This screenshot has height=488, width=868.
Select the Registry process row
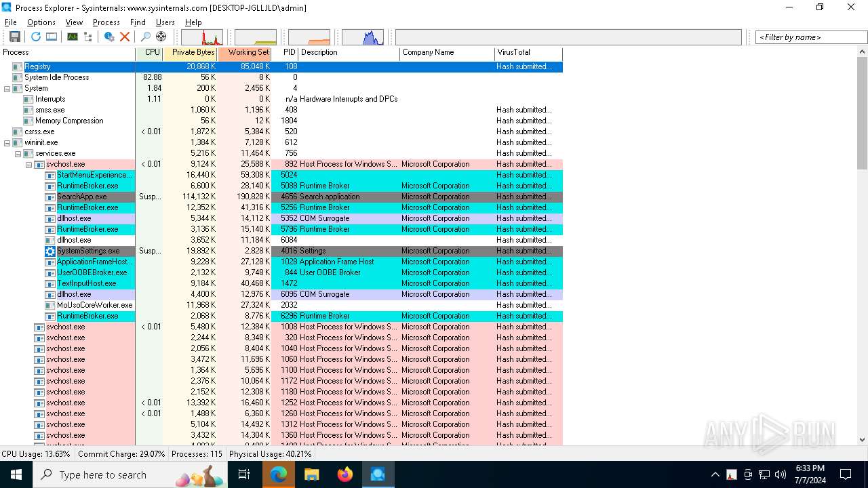281,66
